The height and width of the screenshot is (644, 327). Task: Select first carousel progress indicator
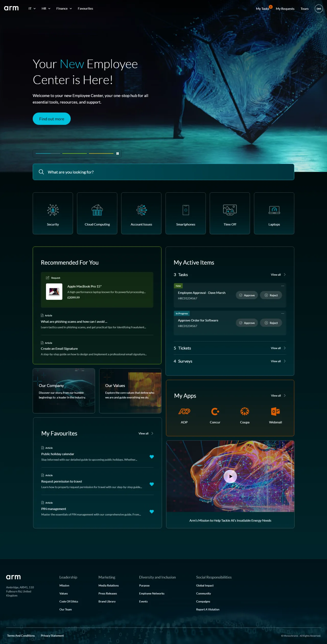click(48, 153)
